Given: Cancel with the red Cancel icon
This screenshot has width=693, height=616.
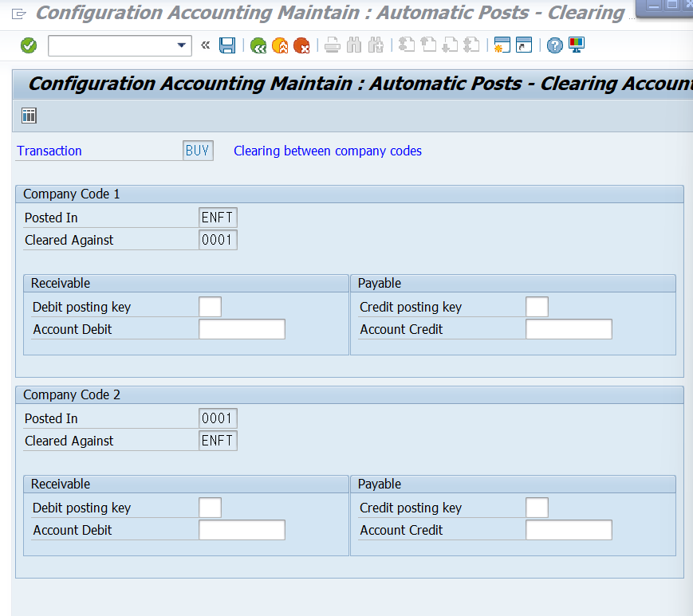Looking at the screenshot, I should (x=302, y=45).
